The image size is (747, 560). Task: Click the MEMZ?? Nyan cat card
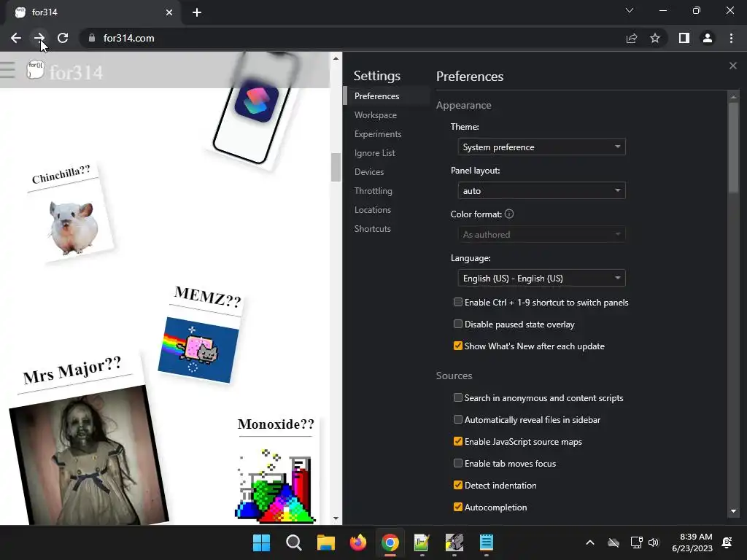click(200, 335)
